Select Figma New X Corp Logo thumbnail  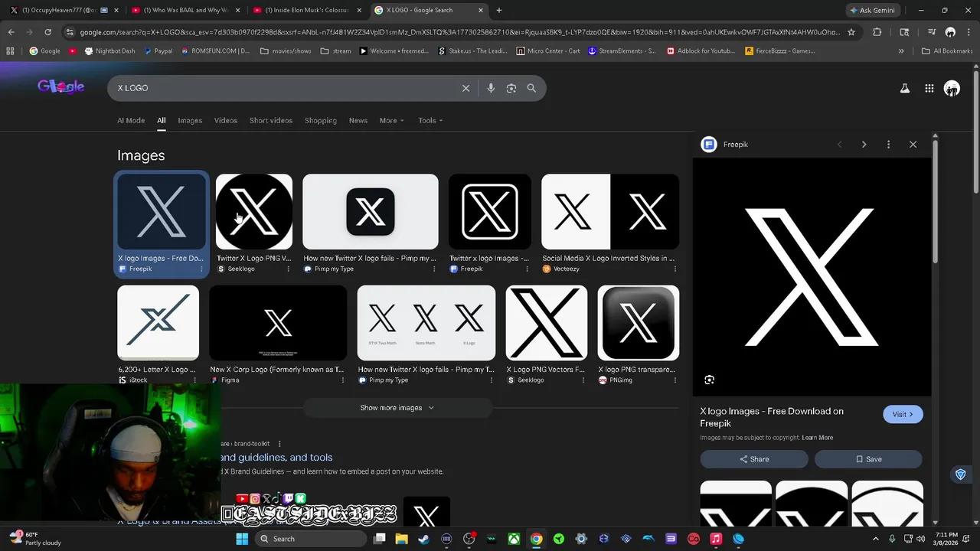(x=278, y=323)
